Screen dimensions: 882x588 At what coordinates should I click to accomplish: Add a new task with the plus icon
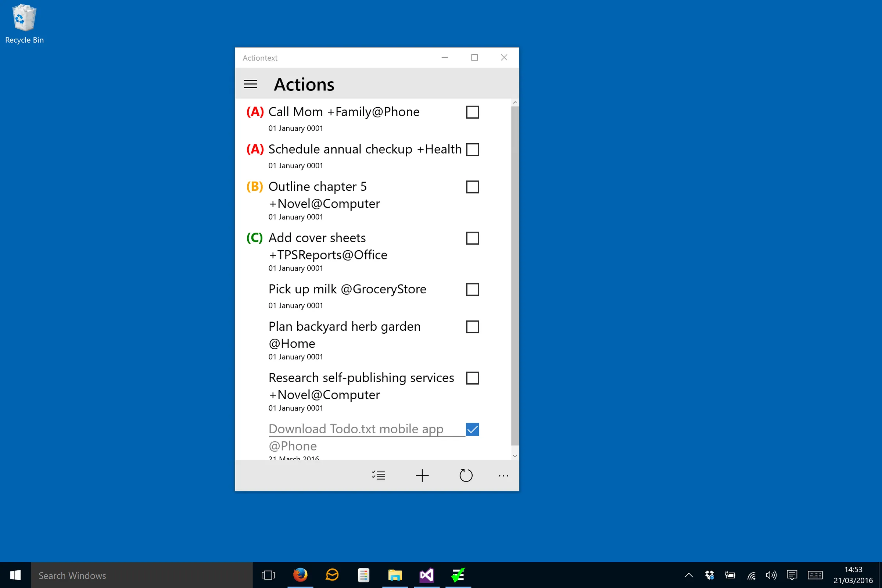(x=422, y=475)
